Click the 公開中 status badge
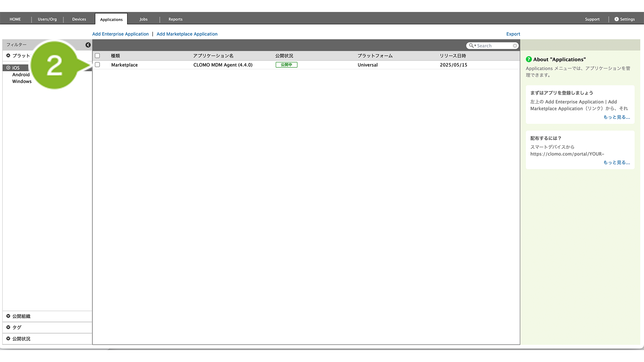This screenshot has height=362, width=644. (x=286, y=65)
